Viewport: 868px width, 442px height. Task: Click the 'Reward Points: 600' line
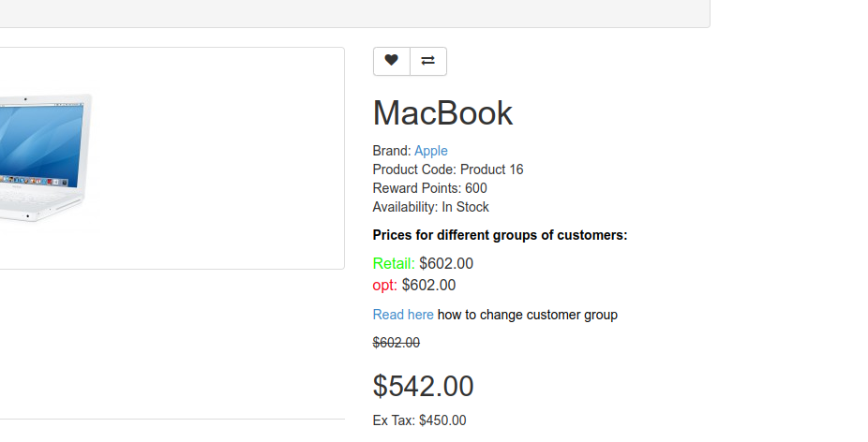point(429,188)
